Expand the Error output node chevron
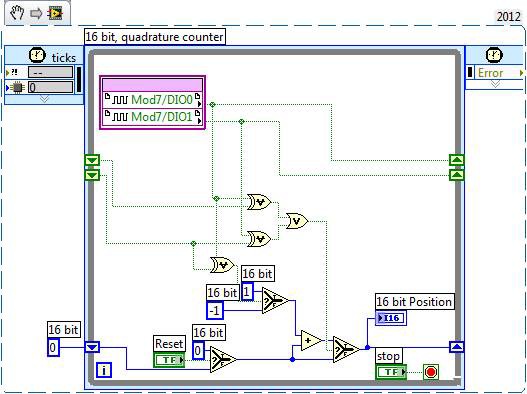 (x=495, y=84)
